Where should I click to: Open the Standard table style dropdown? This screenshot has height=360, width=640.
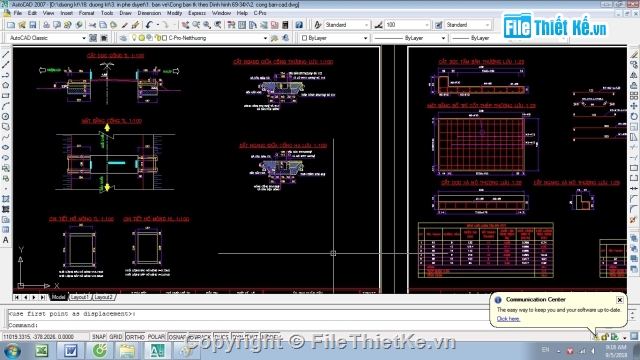(x=468, y=25)
